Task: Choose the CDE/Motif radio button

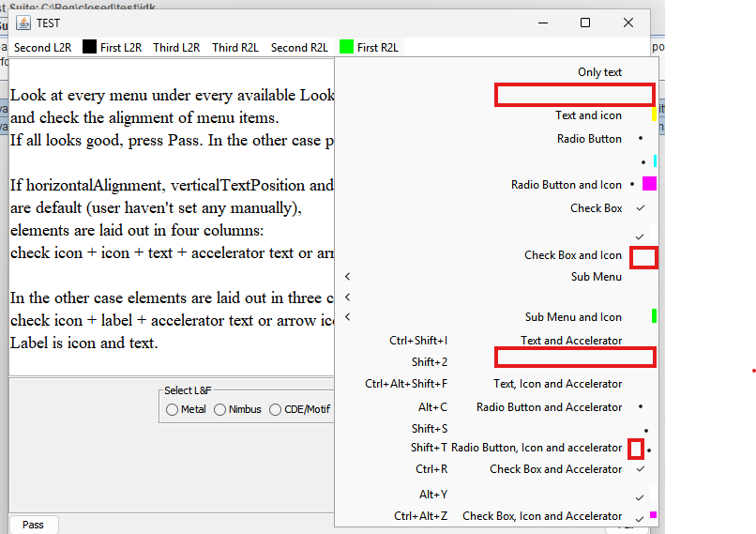Action: tap(276, 409)
